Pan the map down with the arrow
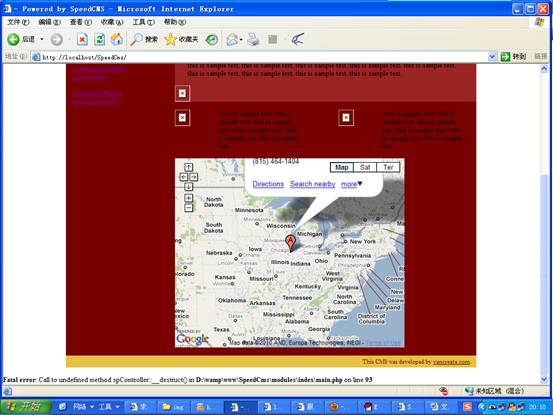This screenshot has width=553, height=415. coord(189,187)
